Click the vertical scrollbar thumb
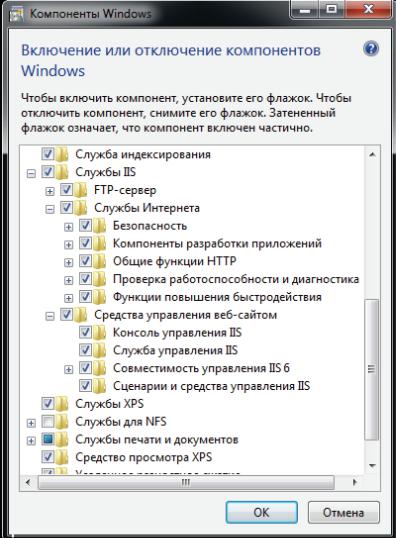The image size is (396, 538). click(x=372, y=369)
